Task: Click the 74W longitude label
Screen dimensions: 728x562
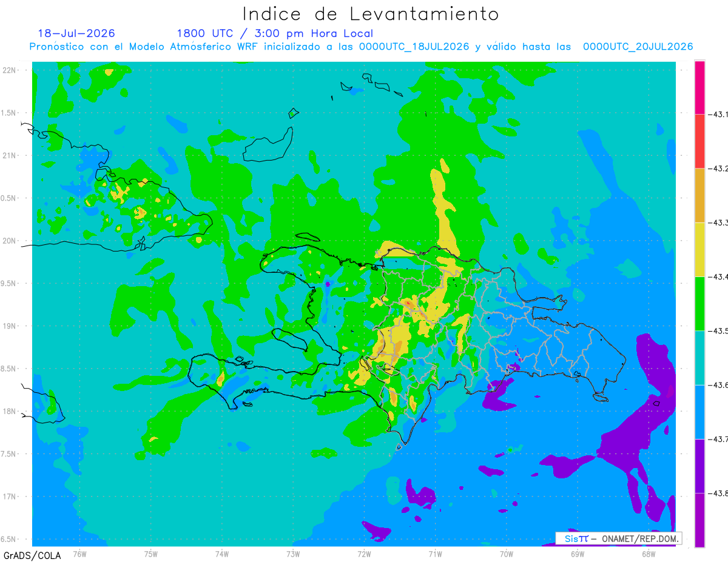Action: (221, 554)
